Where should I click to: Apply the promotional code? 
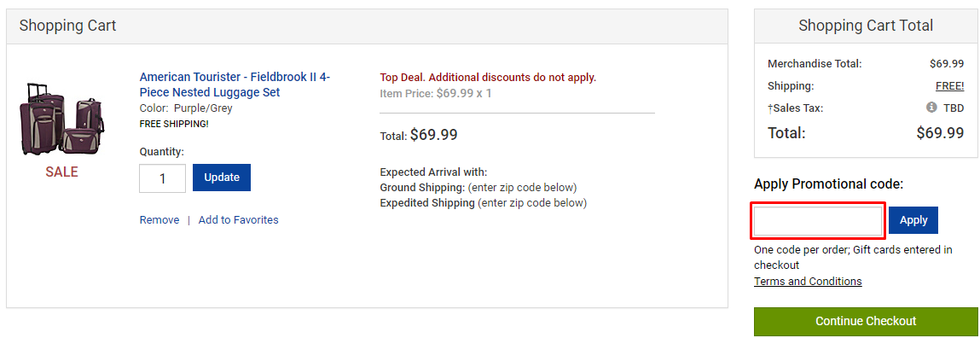913,220
